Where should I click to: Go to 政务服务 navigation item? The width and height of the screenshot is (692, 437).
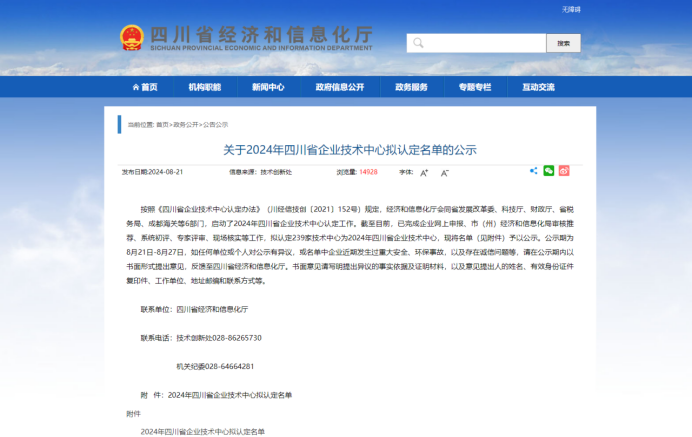[x=411, y=87]
